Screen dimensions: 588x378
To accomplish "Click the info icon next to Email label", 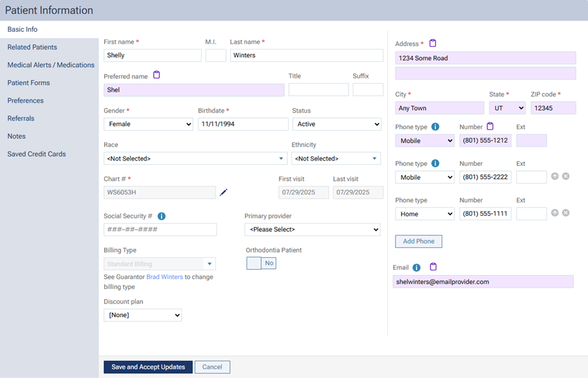I will pyautogui.click(x=417, y=268).
